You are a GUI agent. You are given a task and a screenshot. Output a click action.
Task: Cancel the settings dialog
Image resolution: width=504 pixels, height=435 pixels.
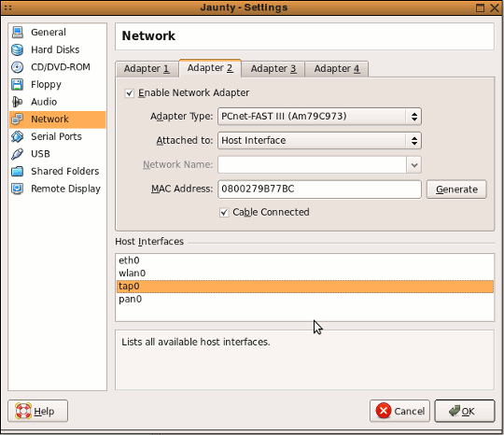pyautogui.click(x=399, y=411)
